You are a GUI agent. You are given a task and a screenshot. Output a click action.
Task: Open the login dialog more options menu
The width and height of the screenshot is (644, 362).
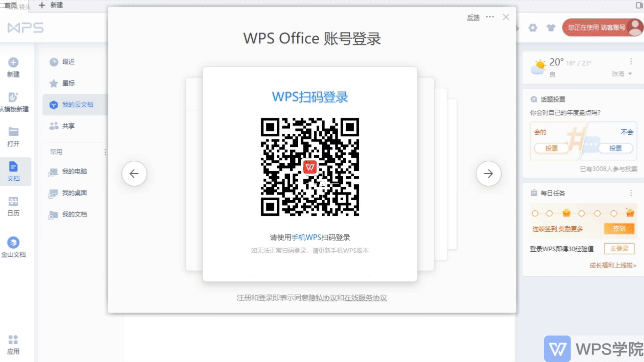tap(490, 17)
